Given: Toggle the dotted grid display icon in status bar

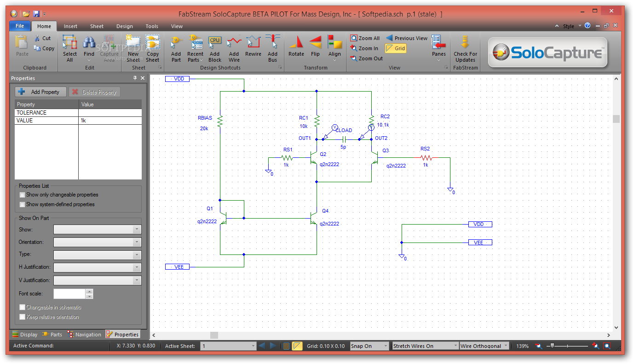Looking at the screenshot, I should tap(286, 346).
